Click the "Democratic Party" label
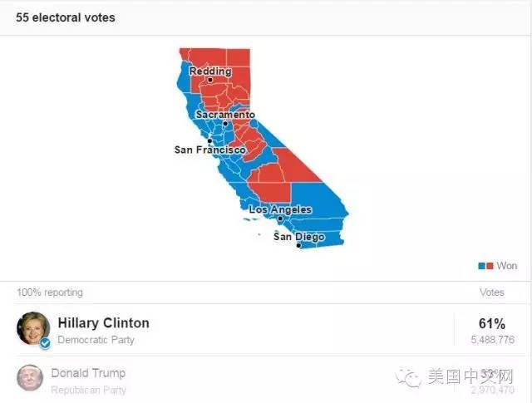 pos(96,340)
